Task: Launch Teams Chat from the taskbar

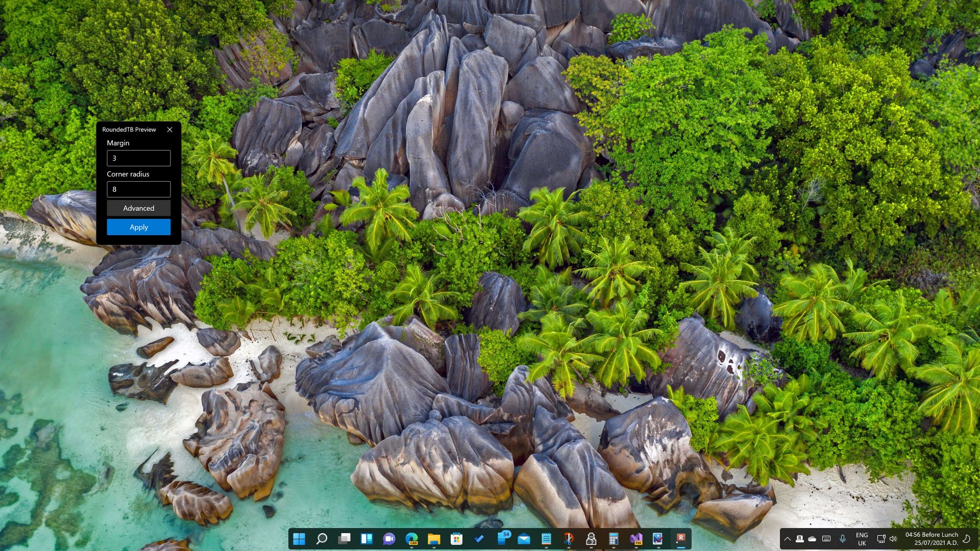Action: pos(389,539)
